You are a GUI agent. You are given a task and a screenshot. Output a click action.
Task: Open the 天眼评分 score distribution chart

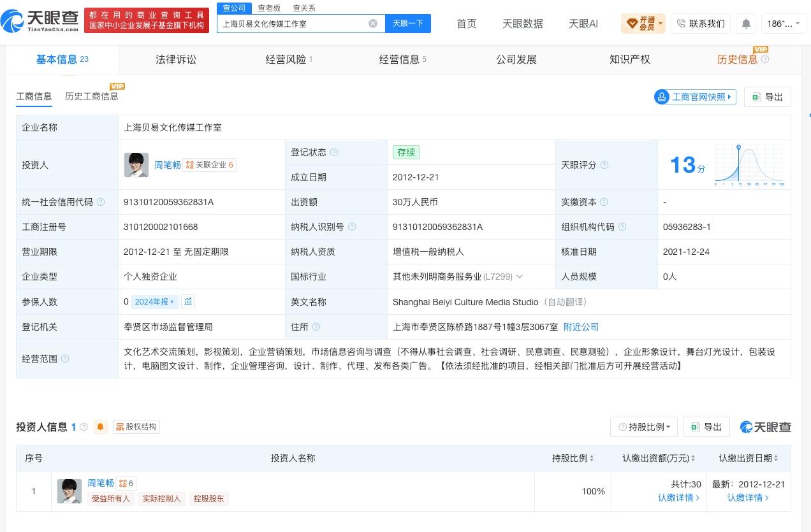[750, 165]
